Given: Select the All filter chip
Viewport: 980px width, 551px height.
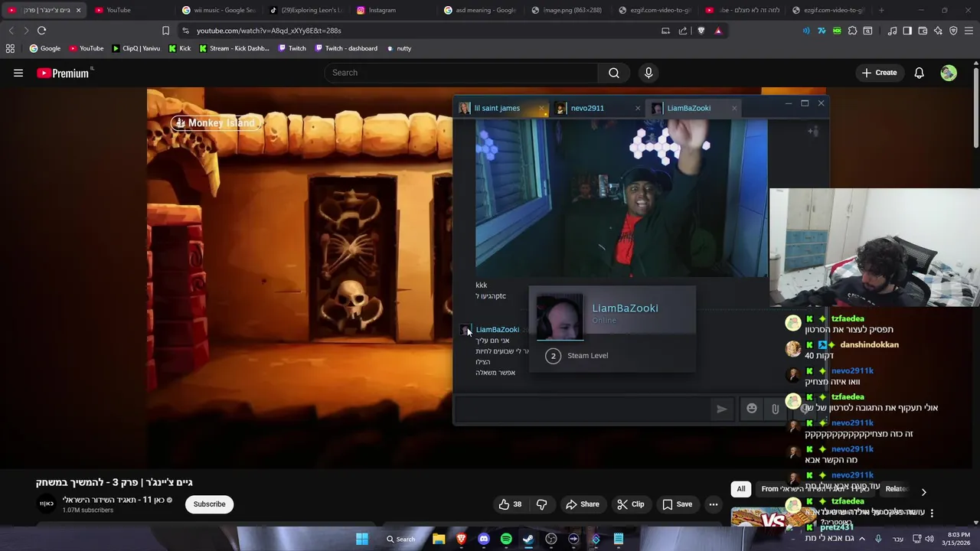Looking at the screenshot, I should 741,489.
